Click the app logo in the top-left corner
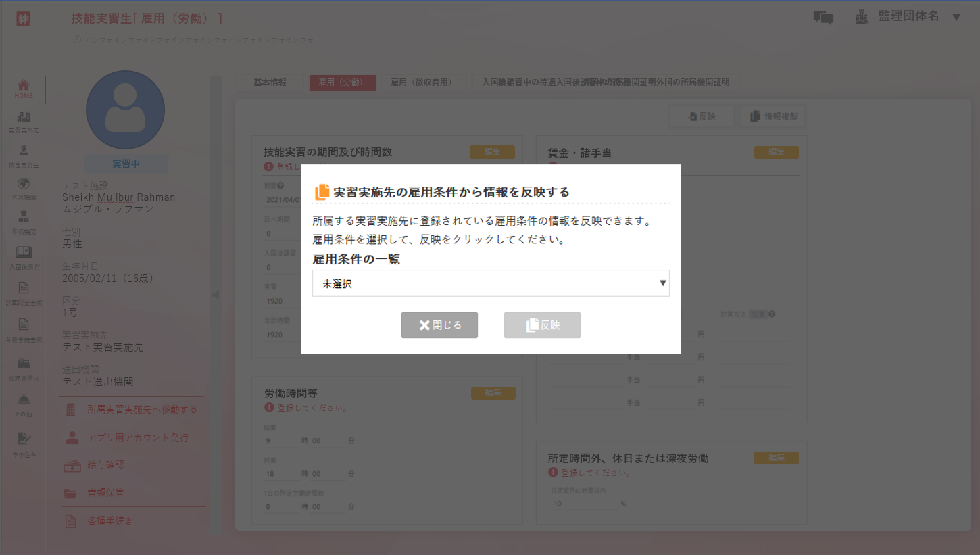 [23, 18]
